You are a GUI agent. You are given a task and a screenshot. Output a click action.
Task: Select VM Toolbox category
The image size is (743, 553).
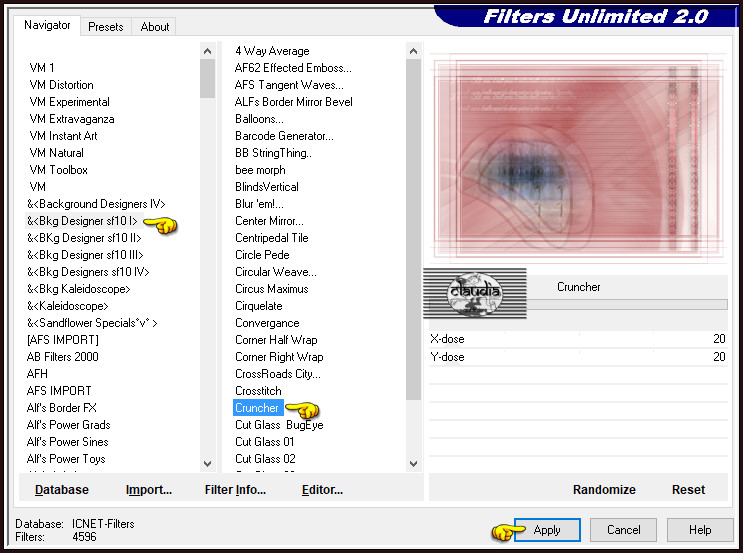point(58,170)
